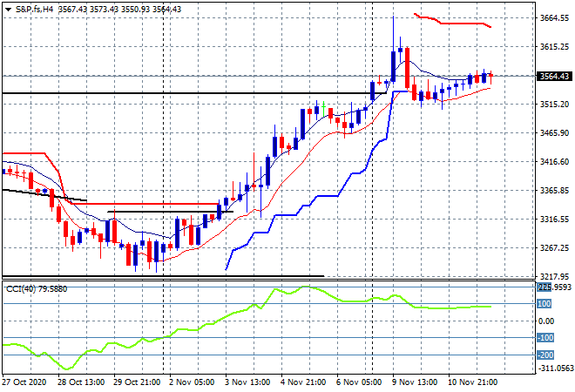Click price scale label 3515.20
The width and height of the screenshot is (575, 392).
(x=555, y=105)
